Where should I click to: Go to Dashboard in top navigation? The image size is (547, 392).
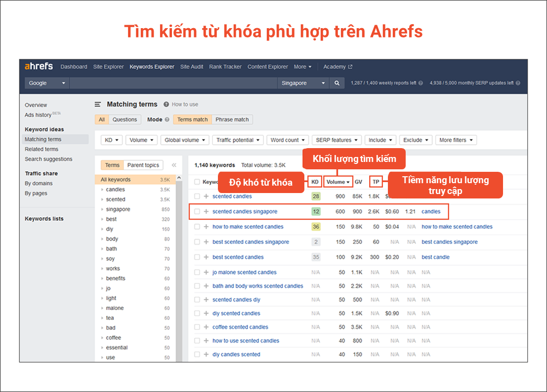coord(74,67)
